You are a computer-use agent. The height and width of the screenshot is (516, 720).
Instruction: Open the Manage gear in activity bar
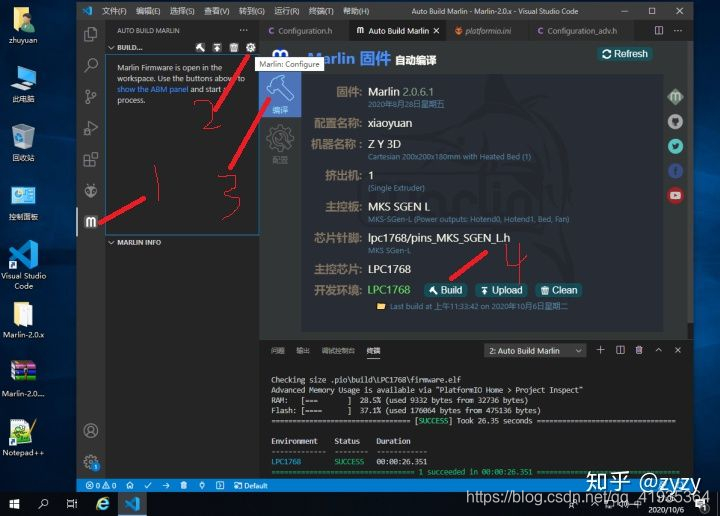point(91,462)
